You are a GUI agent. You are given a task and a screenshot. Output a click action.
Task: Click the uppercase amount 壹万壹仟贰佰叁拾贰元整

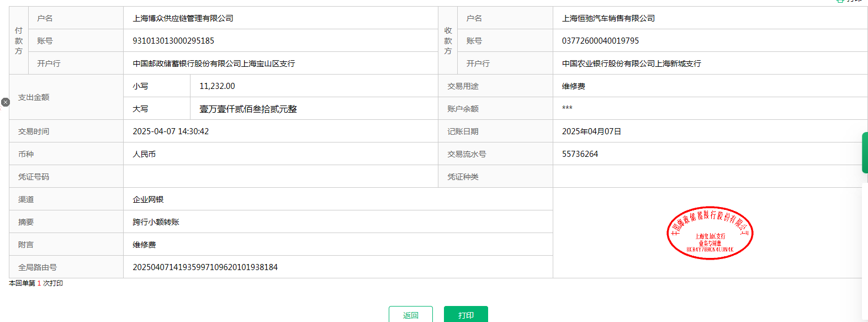tap(248, 109)
